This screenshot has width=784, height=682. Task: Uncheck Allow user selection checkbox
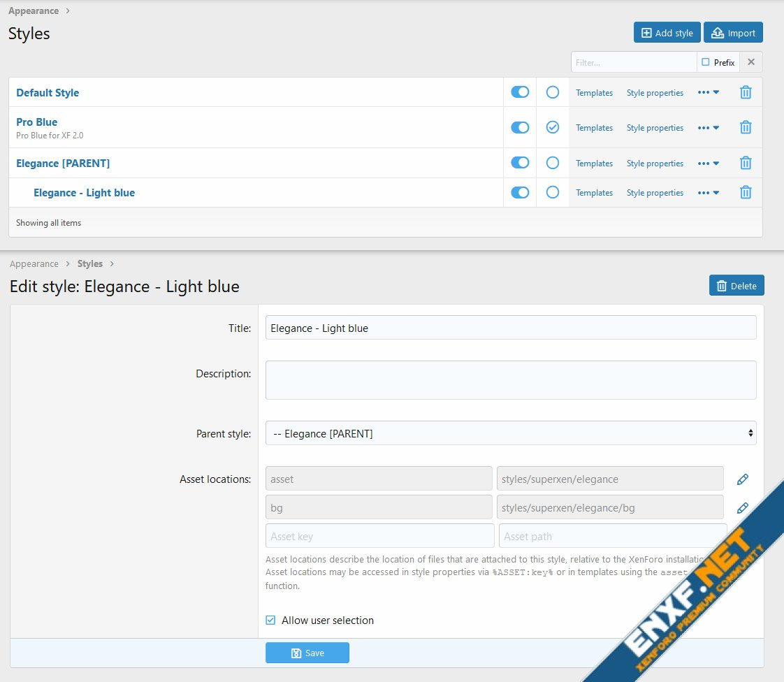[270, 620]
